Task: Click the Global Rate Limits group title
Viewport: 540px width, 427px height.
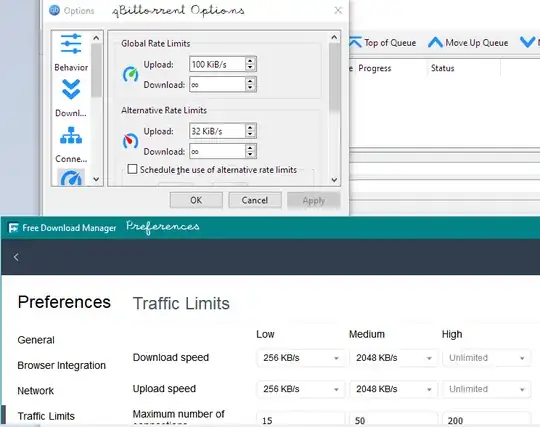Action: (x=156, y=43)
